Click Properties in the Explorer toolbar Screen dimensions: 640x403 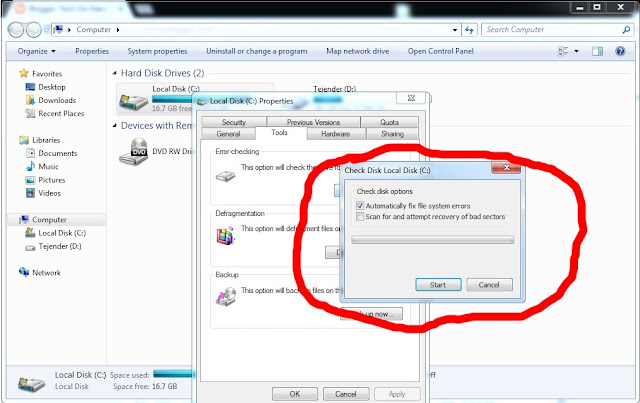(92, 51)
